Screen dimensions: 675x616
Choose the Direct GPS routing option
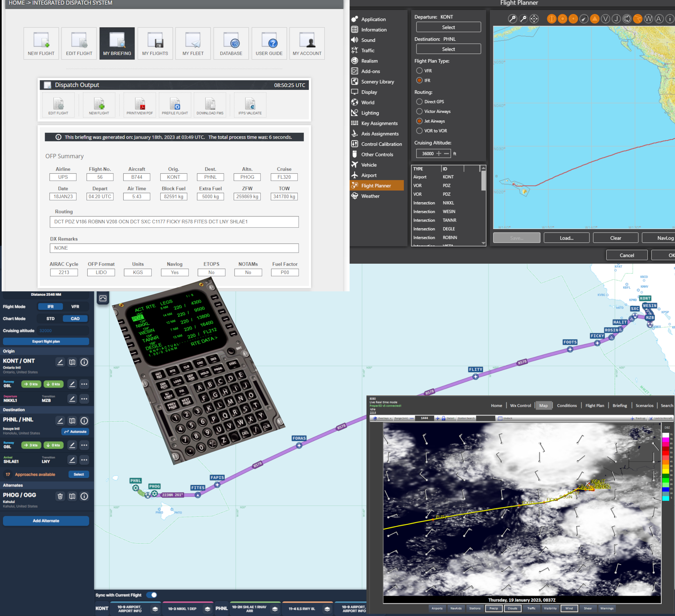419,102
